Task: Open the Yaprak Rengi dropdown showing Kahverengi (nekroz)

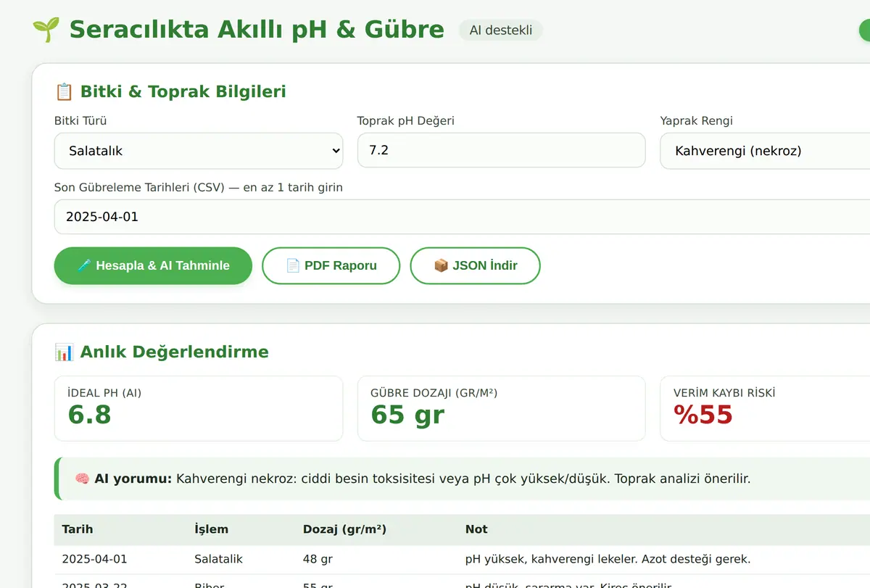Action: pos(765,151)
